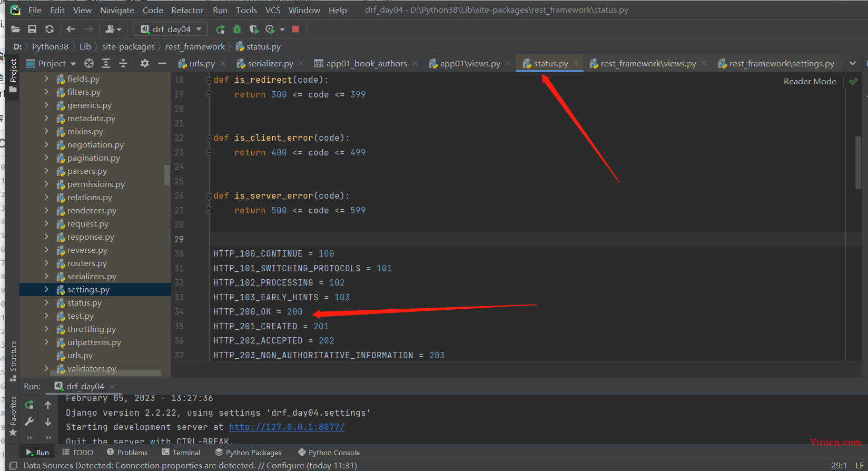
Task: Open the http://127.0.0.1:8077/ server link
Action: (287, 427)
